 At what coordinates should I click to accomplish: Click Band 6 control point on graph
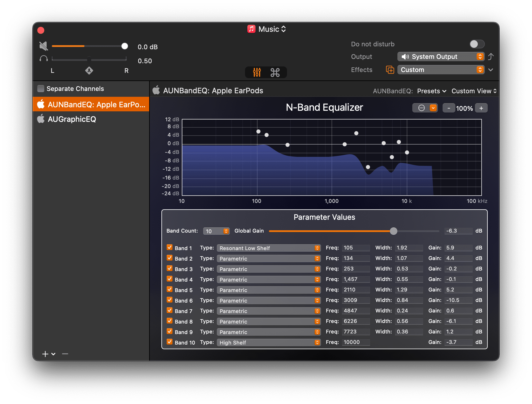[x=368, y=167]
